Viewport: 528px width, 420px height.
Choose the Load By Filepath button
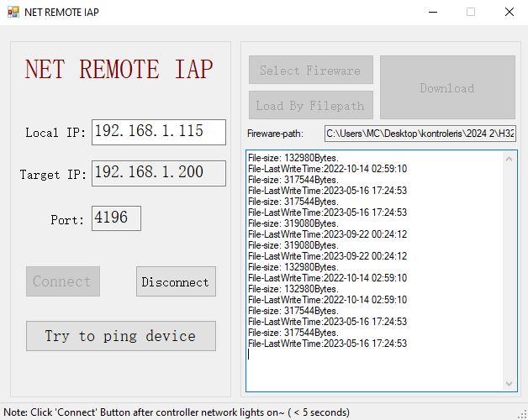[310, 106]
